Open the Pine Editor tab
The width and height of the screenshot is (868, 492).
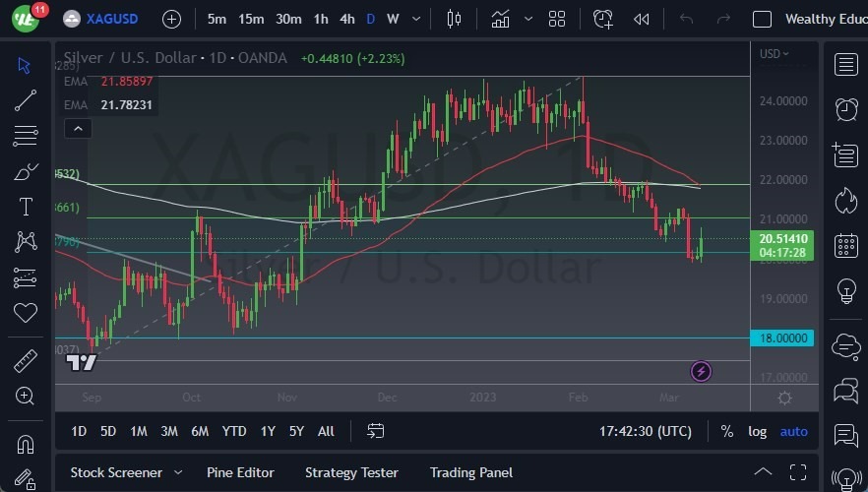[240, 472]
